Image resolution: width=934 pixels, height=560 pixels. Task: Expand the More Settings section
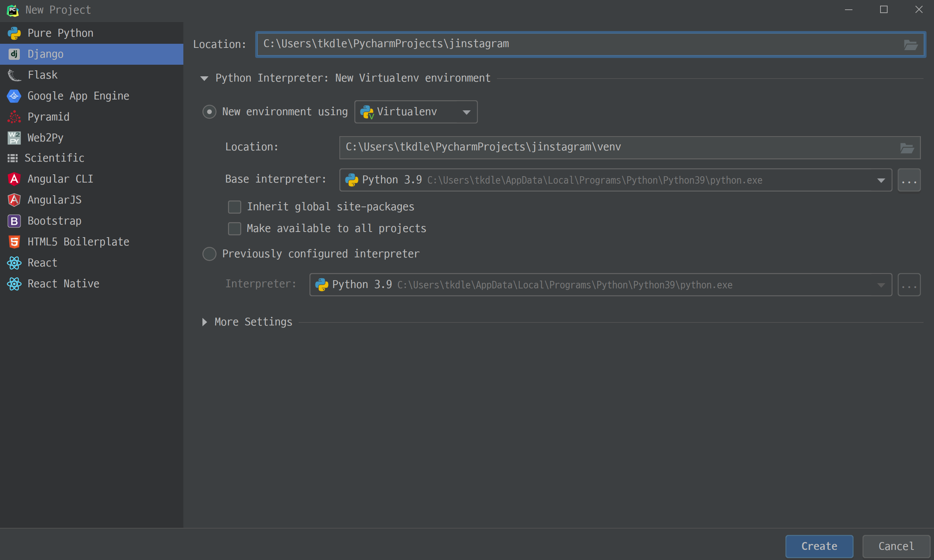(205, 322)
